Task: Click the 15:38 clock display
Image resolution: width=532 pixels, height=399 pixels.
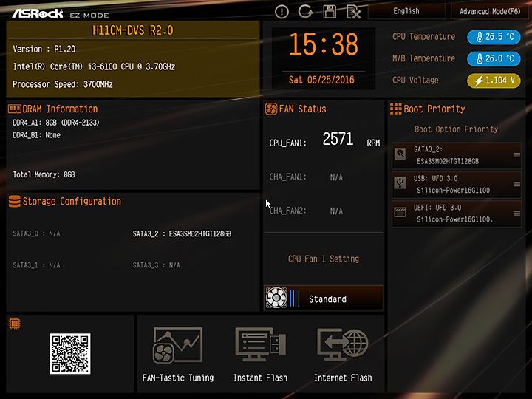Action: point(324,45)
